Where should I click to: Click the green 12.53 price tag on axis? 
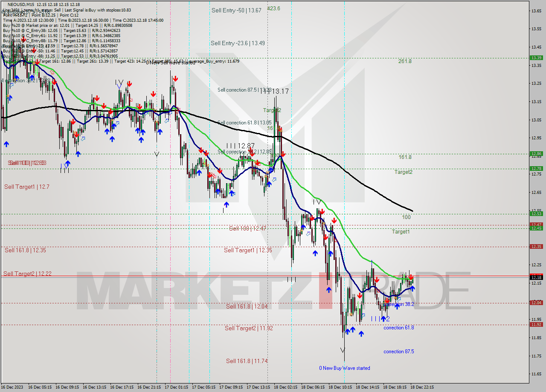[x=536, y=213]
